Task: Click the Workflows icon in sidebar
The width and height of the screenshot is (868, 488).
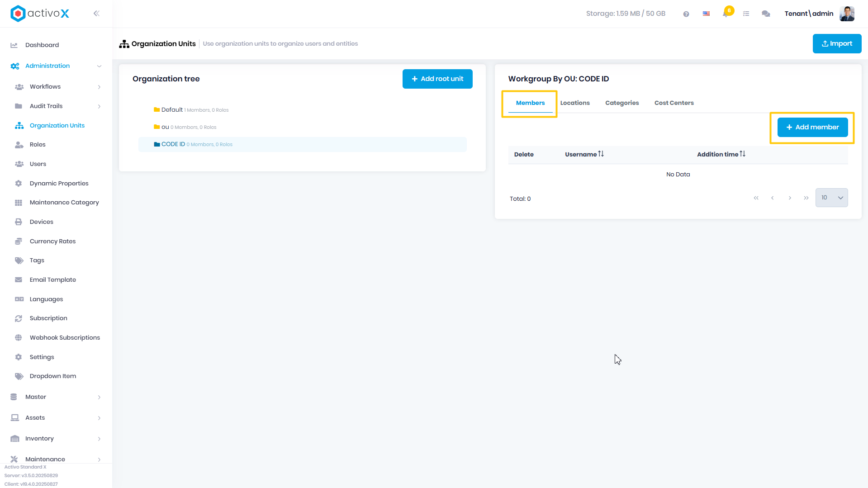Action: click(x=19, y=87)
